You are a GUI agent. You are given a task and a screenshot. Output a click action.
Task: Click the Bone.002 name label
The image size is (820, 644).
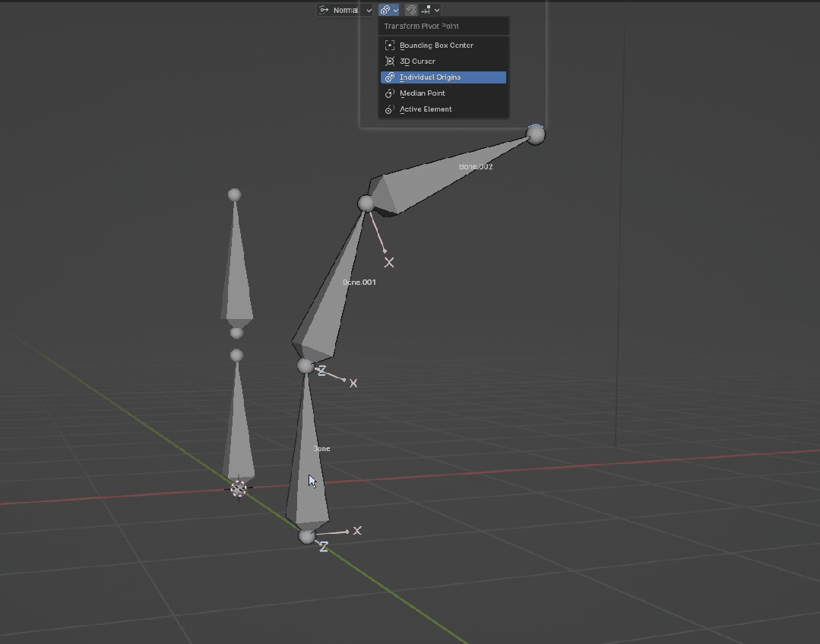point(476,167)
